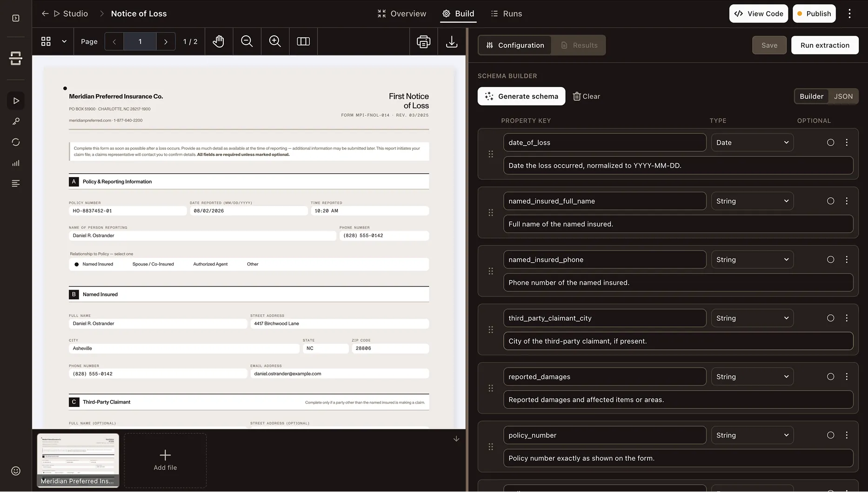
Task: Switch schema view to JSON
Action: tap(843, 96)
